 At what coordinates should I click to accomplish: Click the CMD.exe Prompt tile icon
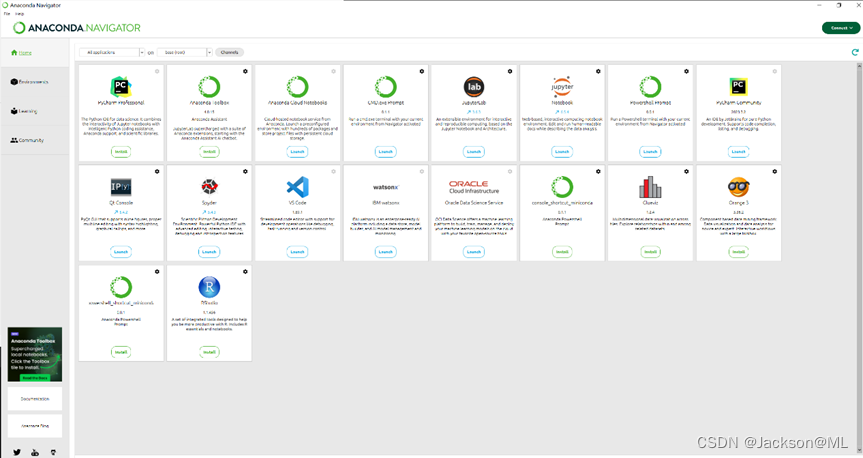[385, 86]
